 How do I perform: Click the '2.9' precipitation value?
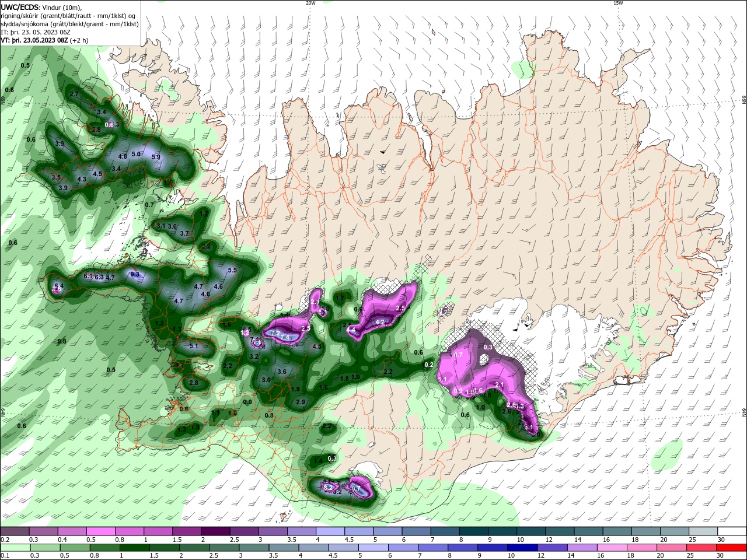[301, 402]
